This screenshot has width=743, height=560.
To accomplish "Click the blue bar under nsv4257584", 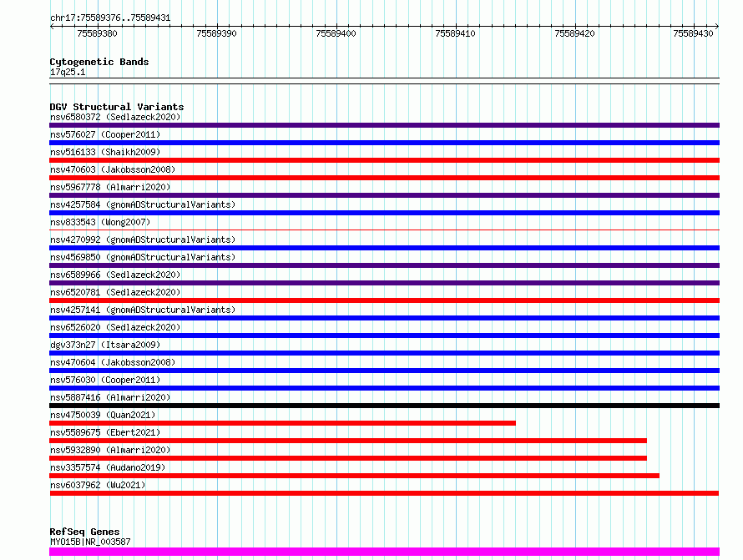I will [x=384, y=213].
